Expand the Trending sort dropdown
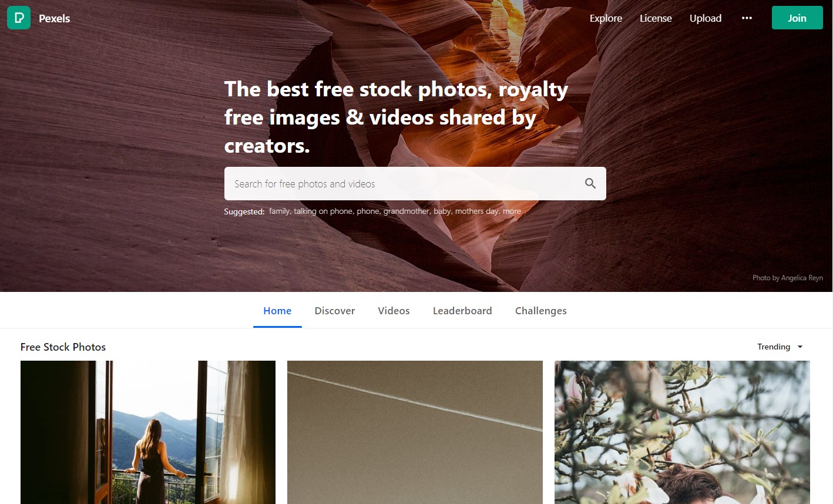 tap(780, 347)
